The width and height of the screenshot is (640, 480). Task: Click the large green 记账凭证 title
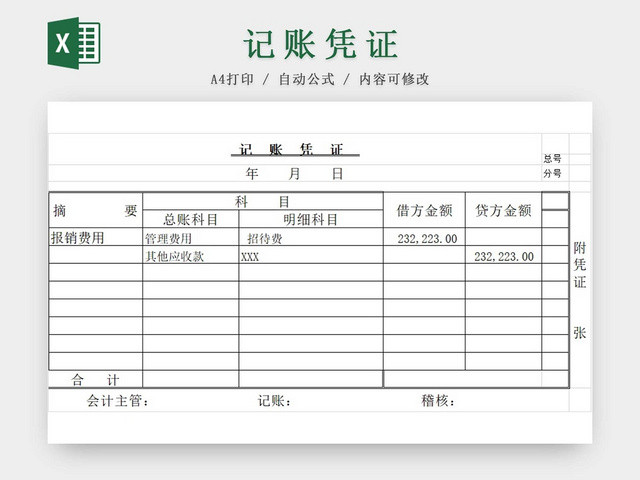click(x=321, y=44)
